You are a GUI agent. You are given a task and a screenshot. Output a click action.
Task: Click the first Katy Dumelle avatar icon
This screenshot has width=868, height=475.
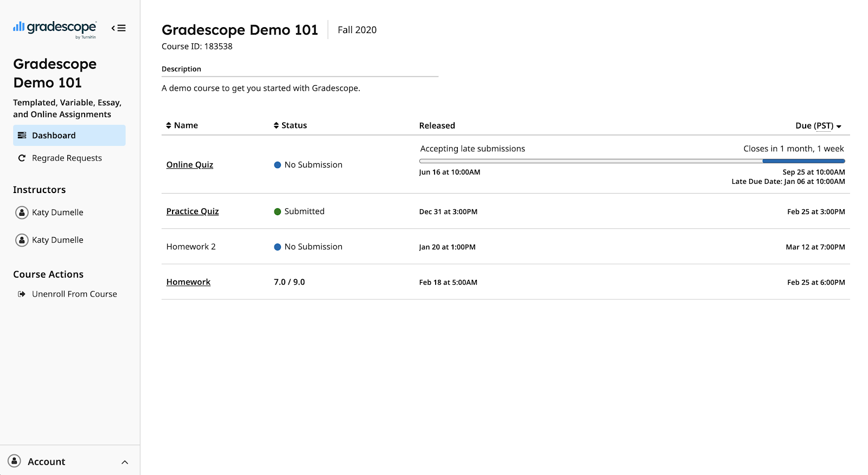click(22, 213)
